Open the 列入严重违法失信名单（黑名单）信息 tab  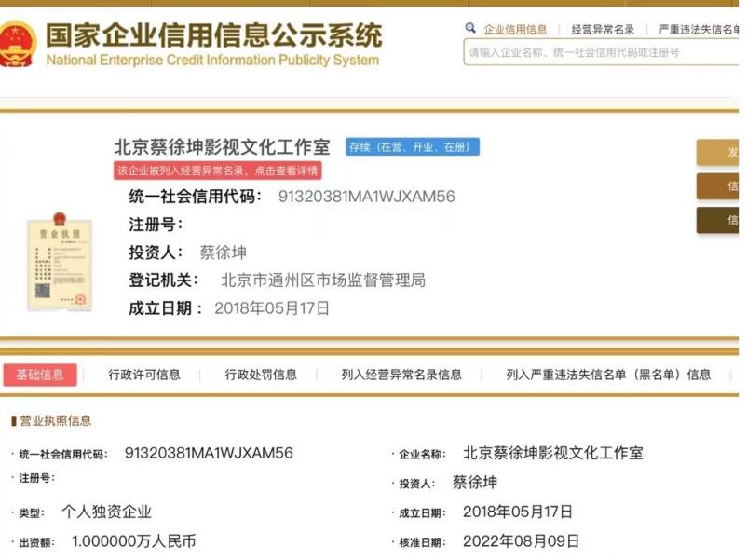click(608, 375)
